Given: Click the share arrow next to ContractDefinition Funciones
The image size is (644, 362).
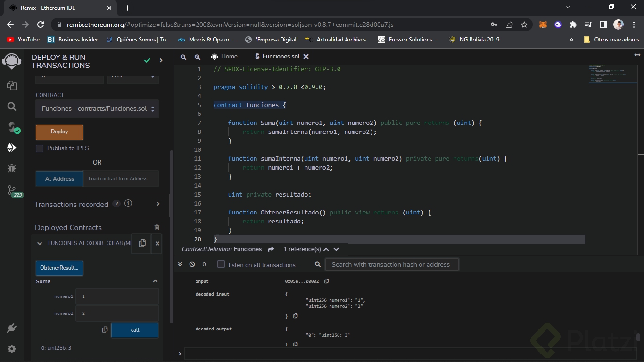Looking at the screenshot, I should point(271,249).
